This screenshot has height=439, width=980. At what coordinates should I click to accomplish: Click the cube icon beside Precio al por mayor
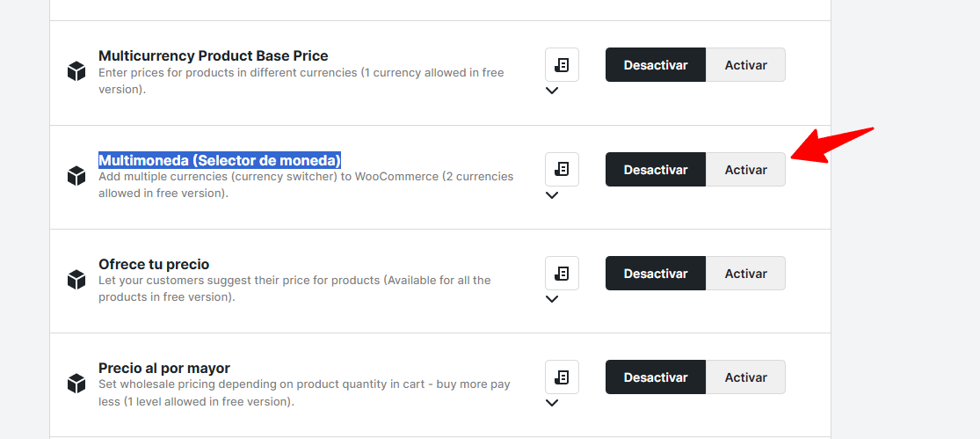76,384
